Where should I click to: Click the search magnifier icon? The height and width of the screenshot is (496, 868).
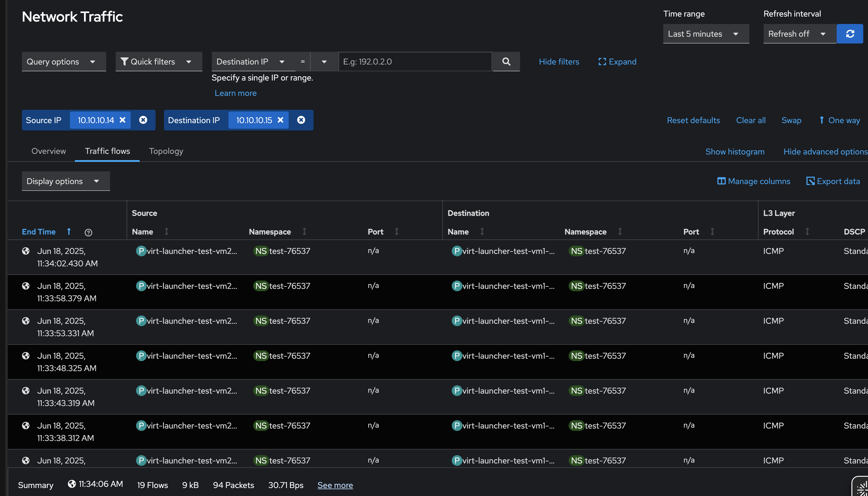click(x=506, y=62)
